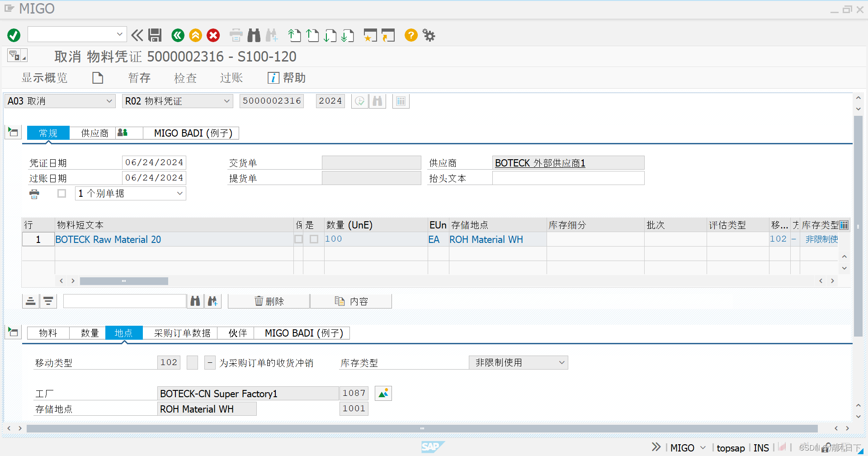Click the 显示概览 button
Image resolution: width=868 pixels, height=456 pixels.
click(x=44, y=78)
